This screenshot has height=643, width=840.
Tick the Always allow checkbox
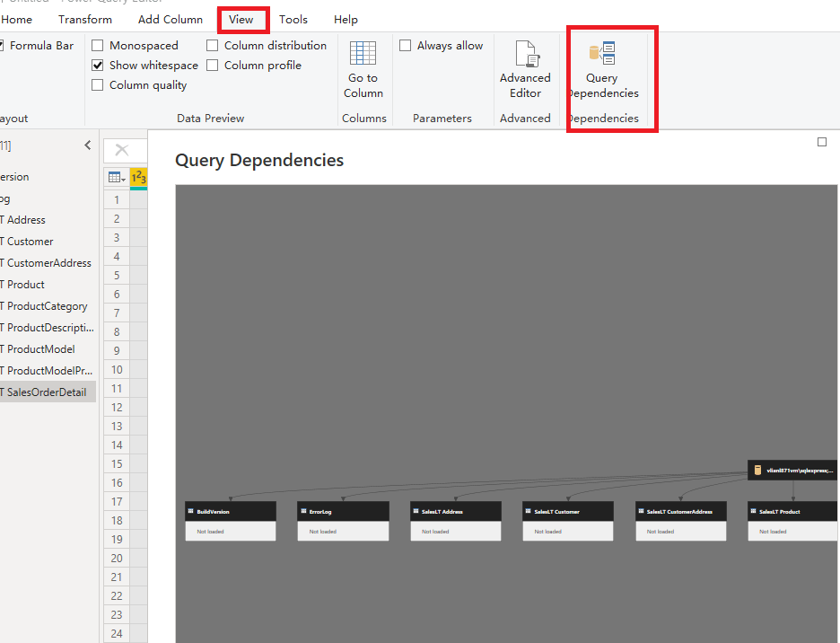coord(406,46)
